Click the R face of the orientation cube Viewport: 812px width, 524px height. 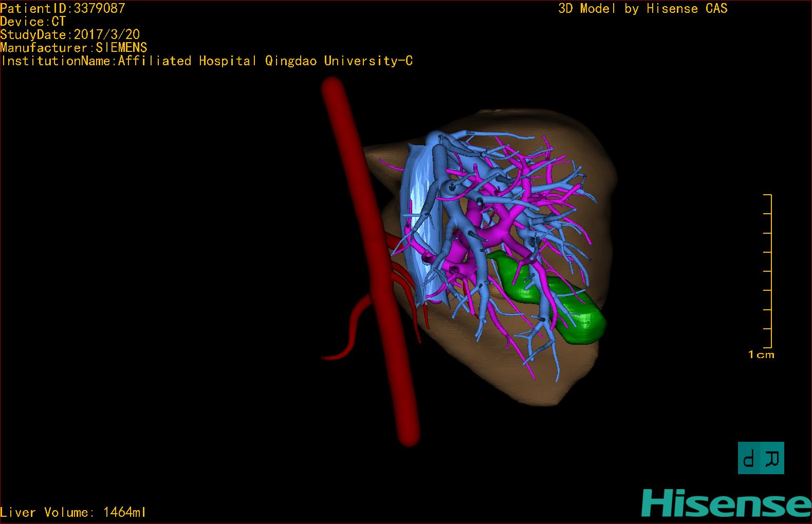772,458
